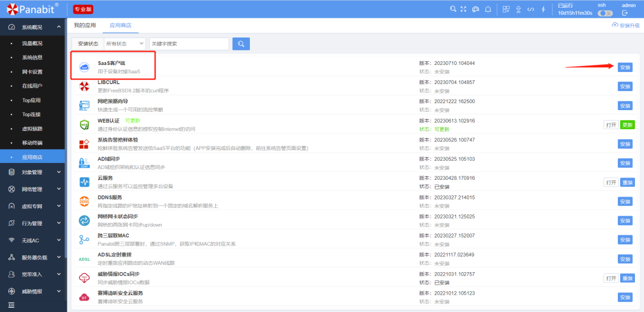Click the search magnifier icon in top bar
Viewport: 644px width, 312px height.
[453, 9]
